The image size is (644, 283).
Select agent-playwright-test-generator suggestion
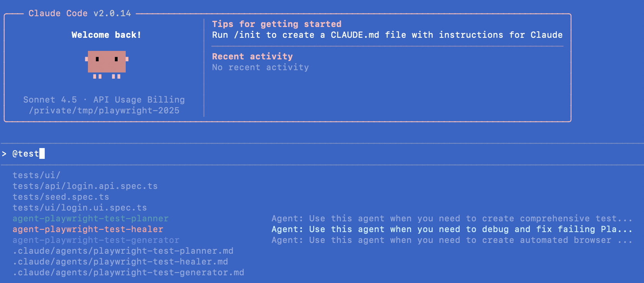(96, 240)
